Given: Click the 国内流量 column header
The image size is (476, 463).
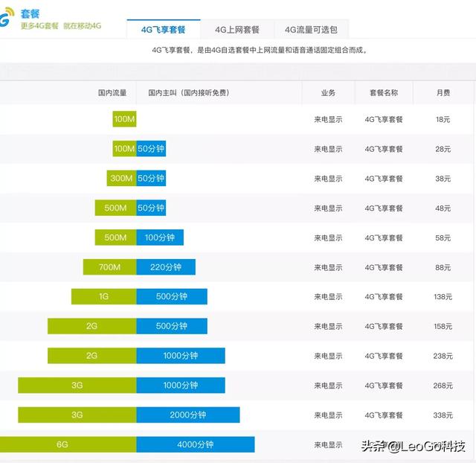Looking at the screenshot, I should [112, 92].
